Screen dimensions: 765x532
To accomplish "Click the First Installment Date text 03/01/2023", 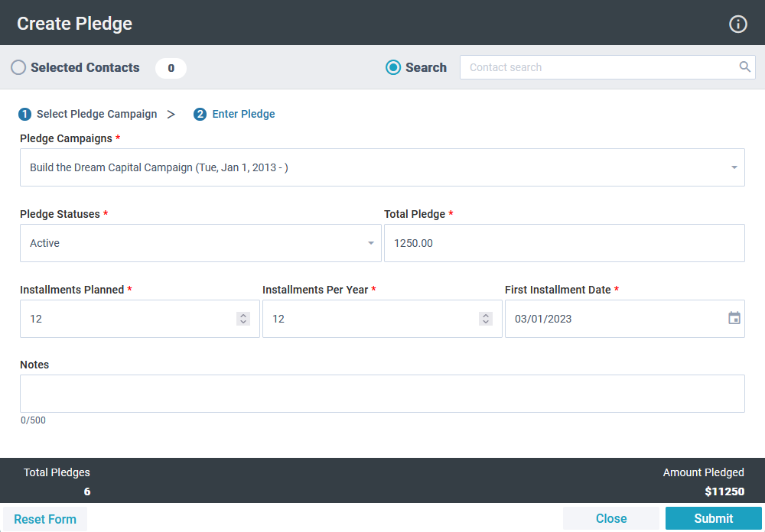I will coord(543,319).
